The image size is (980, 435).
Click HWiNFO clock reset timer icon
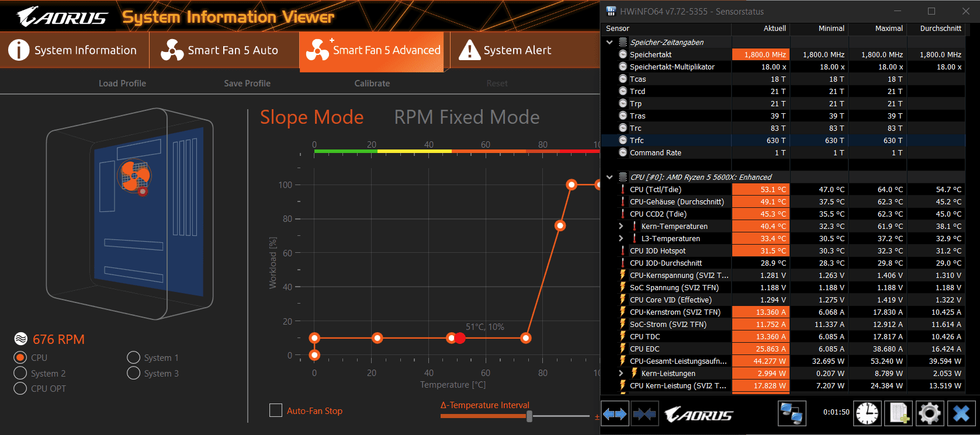[868, 413]
